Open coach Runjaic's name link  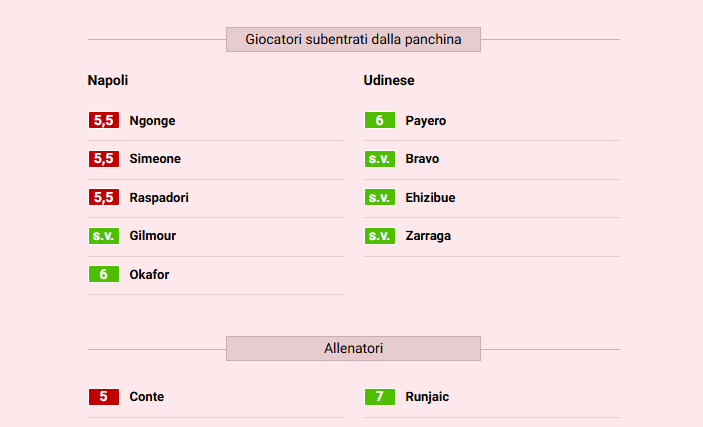click(427, 397)
